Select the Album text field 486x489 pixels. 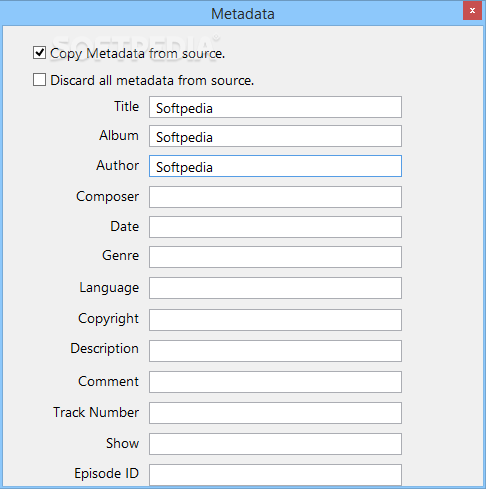pos(275,136)
